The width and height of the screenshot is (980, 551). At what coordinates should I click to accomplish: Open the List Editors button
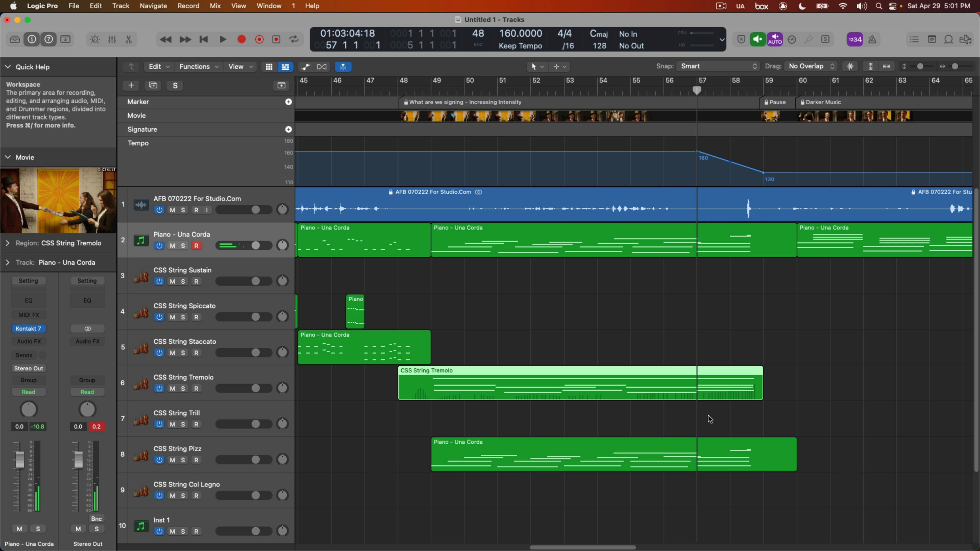[914, 39]
